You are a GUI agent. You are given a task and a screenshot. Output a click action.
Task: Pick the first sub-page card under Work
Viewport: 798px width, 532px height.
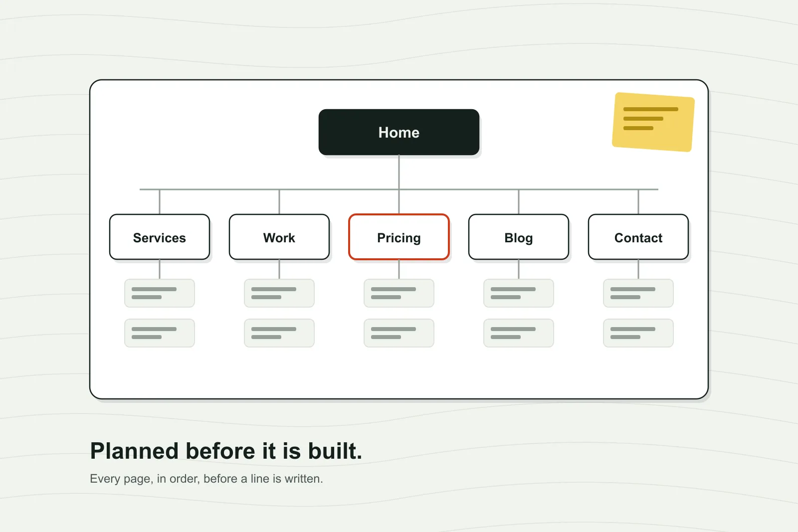point(279,293)
